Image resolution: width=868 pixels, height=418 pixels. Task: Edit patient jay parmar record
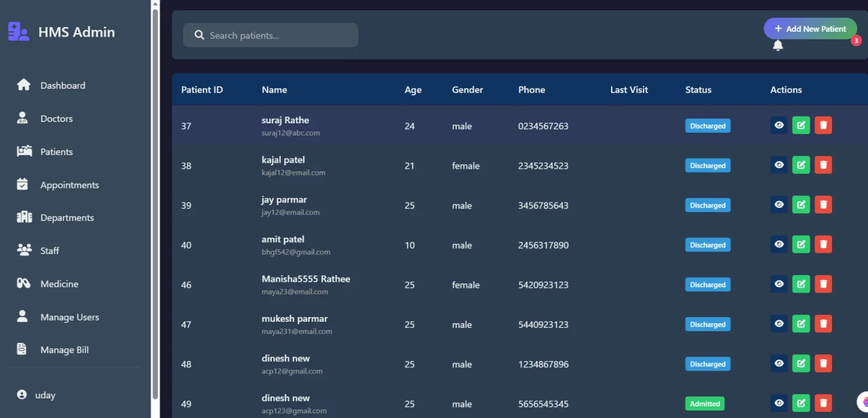click(801, 205)
